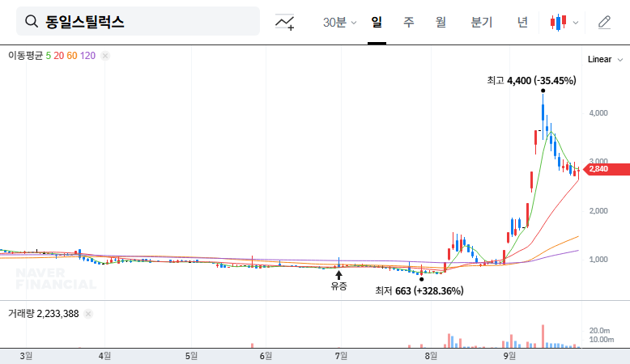Click the 3월 date axis label

26,356
